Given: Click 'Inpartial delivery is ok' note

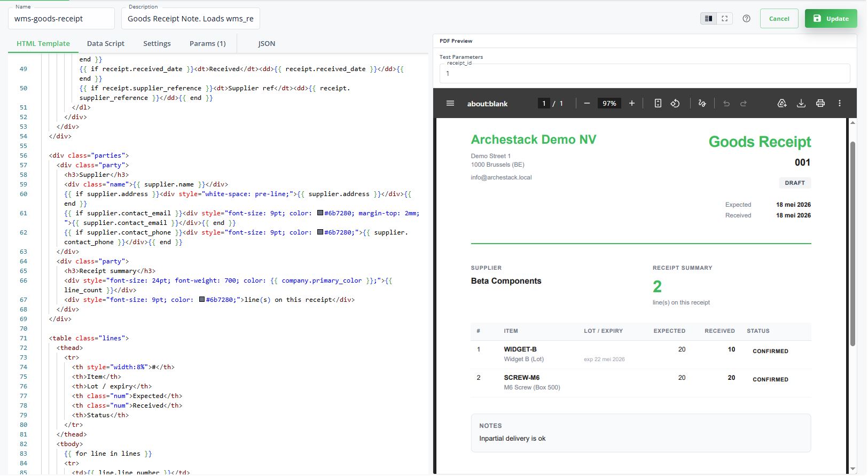Looking at the screenshot, I should (x=512, y=439).
